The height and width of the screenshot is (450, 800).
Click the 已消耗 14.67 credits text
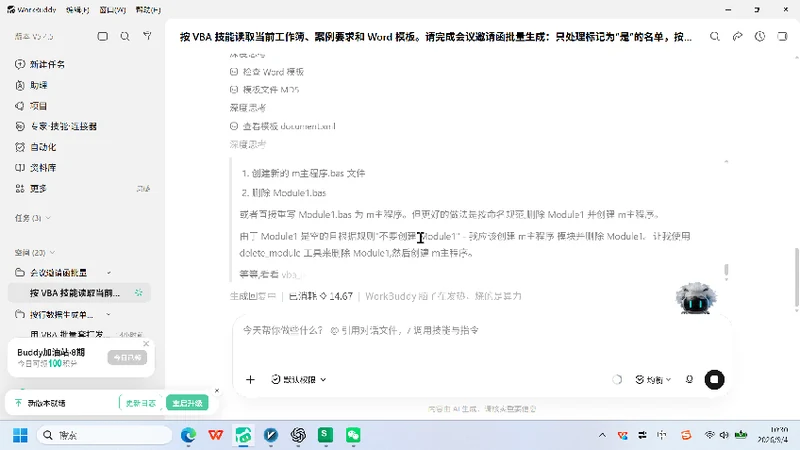point(321,296)
